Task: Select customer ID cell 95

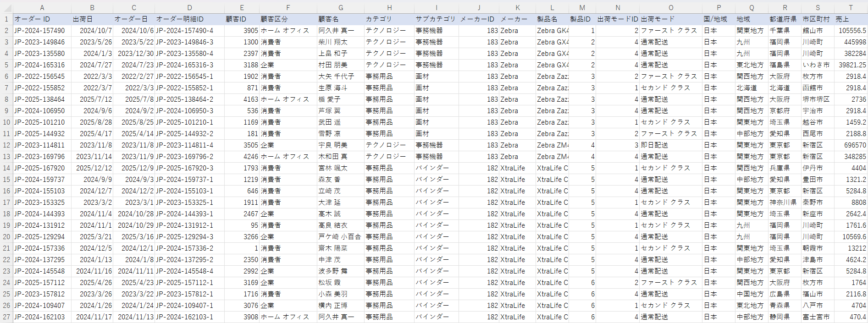Action: coord(242,225)
